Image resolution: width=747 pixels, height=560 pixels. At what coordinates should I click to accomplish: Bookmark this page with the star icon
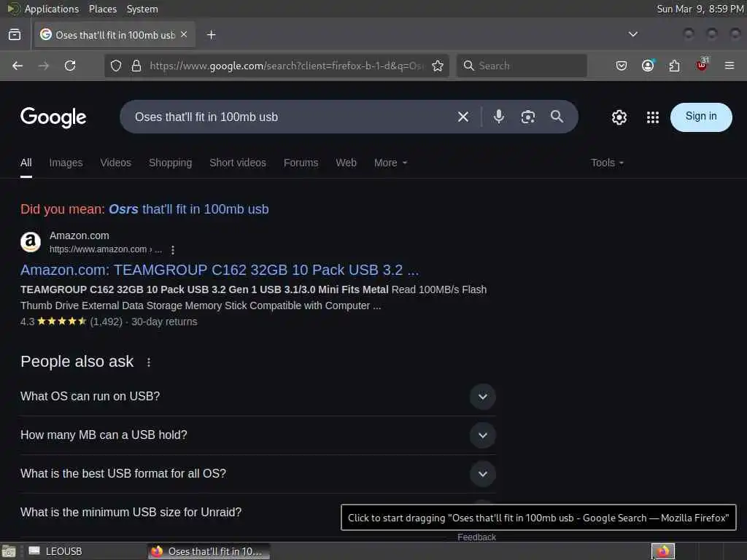click(438, 66)
